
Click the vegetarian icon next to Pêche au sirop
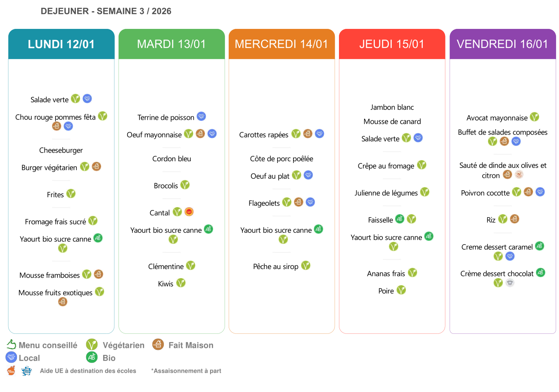point(306,266)
